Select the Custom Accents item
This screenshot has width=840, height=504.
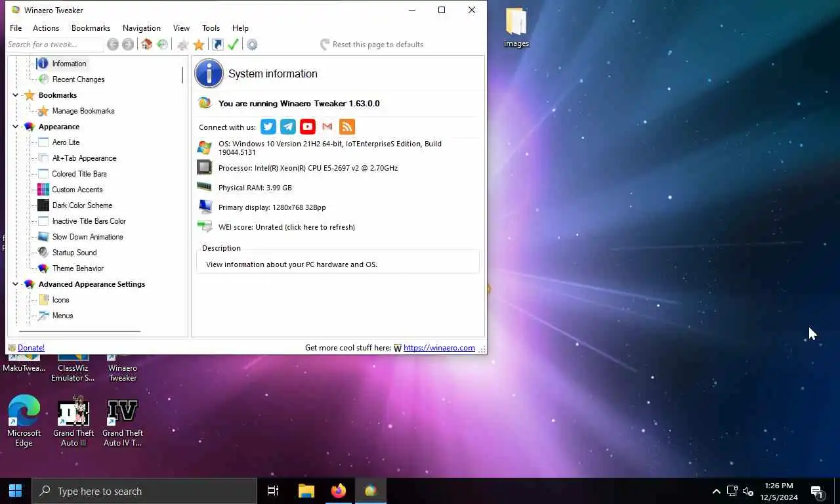click(x=77, y=190)
